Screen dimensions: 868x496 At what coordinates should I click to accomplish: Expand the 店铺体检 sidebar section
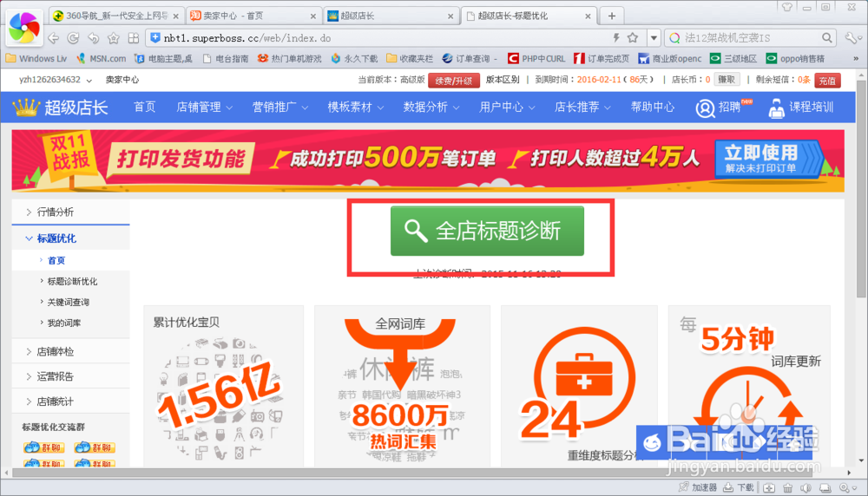[70, 352]
